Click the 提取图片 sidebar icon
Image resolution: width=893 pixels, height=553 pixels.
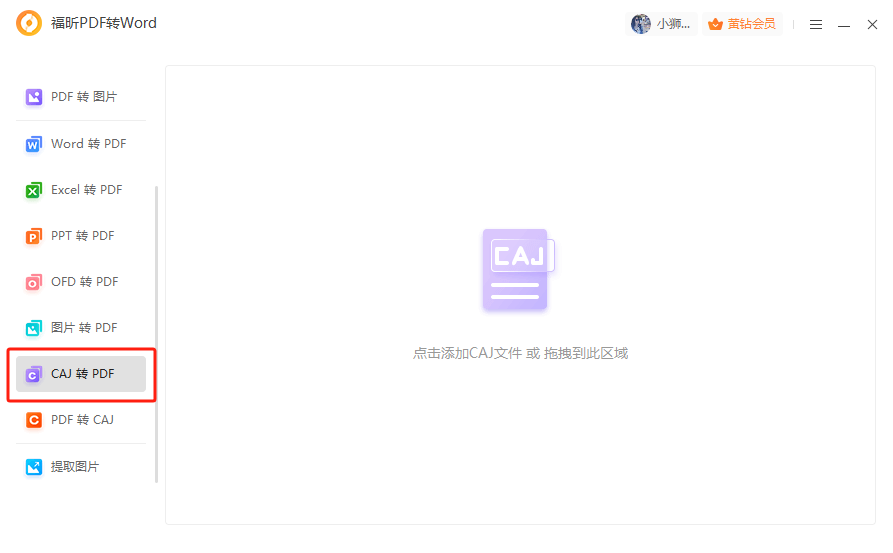pos(34,467)
